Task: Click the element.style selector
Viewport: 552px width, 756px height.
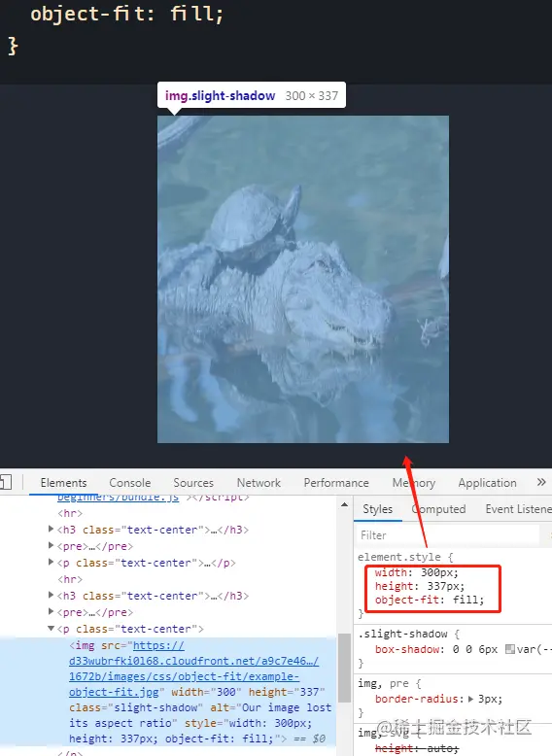Action: [399, 557]
